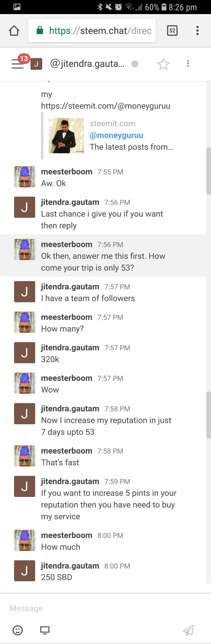Tap the steem.chat address bar
Viewport: 211px width, 644px height.
92,30
